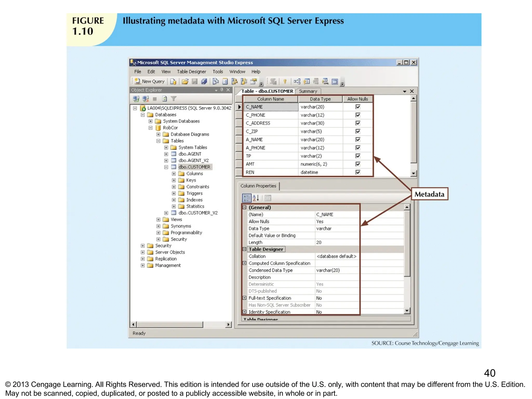Screen dimensions: 532x399
Task: Click the Object Explorer horizontal scrollbar
Action: point(170,324)
